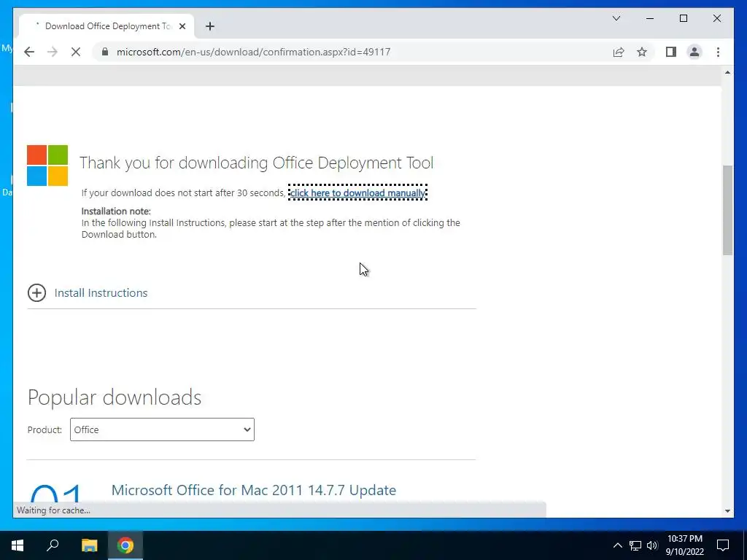
Task: Click the Thank you for downloading heading
Action: click(x=256, y=163)
